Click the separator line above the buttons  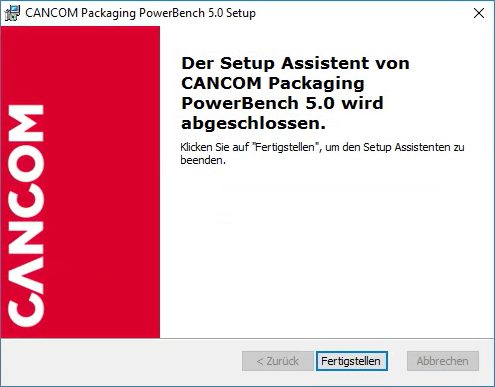[247, 338]
